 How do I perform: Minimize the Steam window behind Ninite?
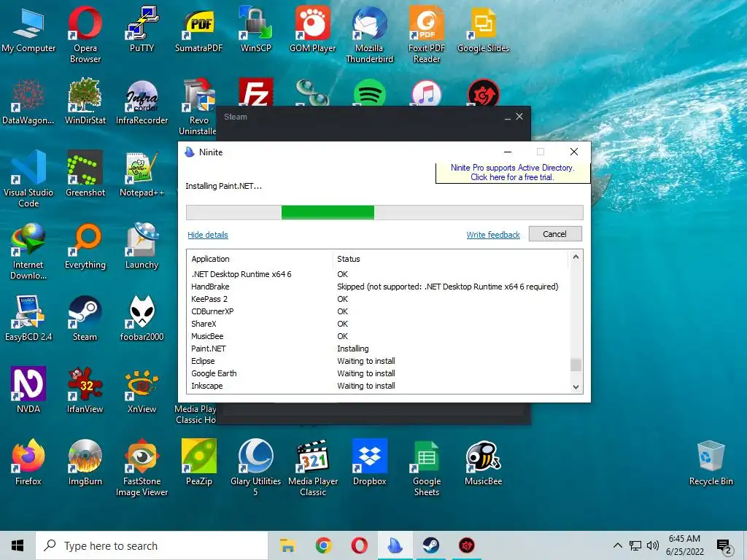pos(508,117)
